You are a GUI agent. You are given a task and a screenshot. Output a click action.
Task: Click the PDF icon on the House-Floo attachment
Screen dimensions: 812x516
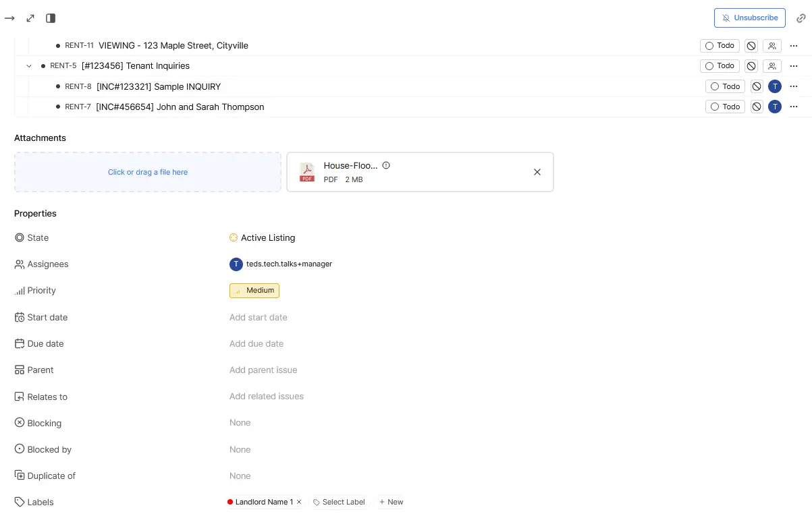(307, 172)
